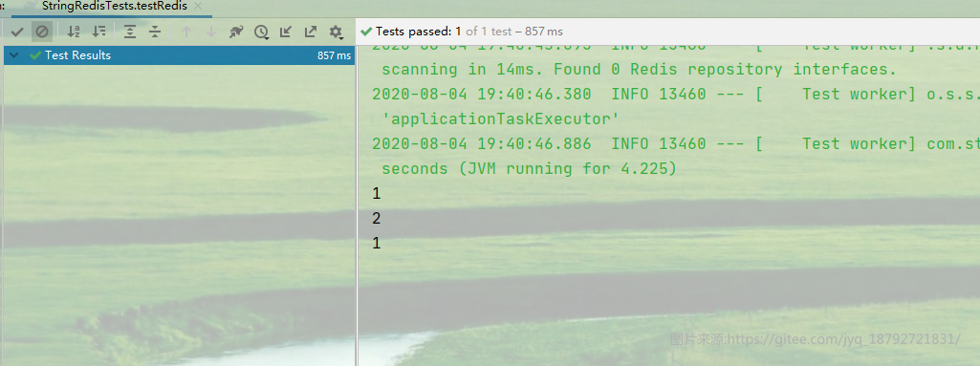Open test runner settings gear menu
980x366 pixels.
(337, 32)
